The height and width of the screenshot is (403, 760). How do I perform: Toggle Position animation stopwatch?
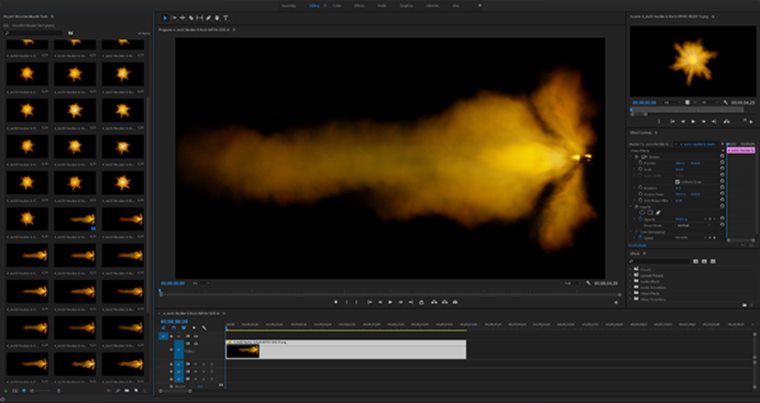point(640,163)
